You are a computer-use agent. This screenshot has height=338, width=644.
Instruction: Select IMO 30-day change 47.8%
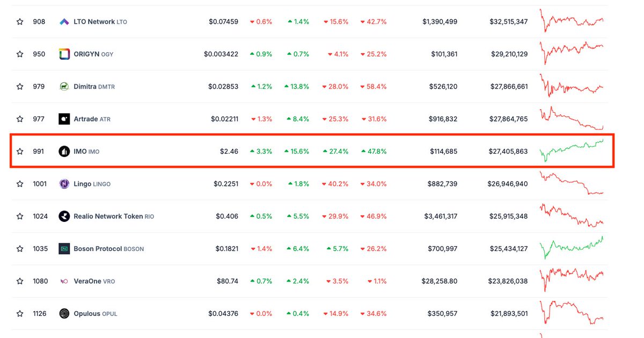point(374,152)
